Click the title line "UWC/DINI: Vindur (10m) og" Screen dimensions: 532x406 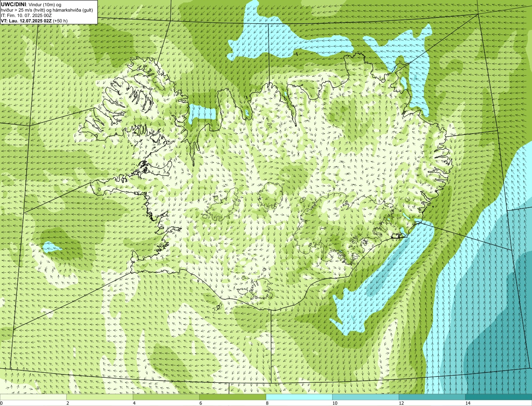coord(31,4)
